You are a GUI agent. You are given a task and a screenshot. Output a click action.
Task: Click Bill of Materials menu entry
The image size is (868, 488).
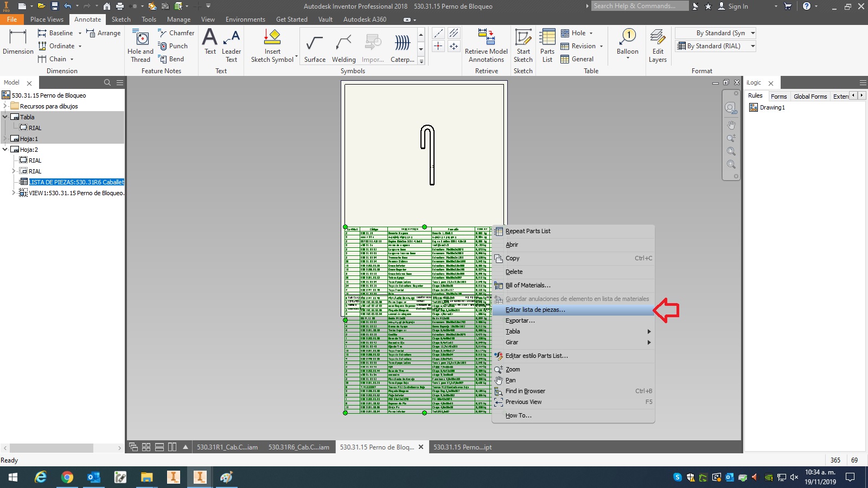tap(573, 285)
